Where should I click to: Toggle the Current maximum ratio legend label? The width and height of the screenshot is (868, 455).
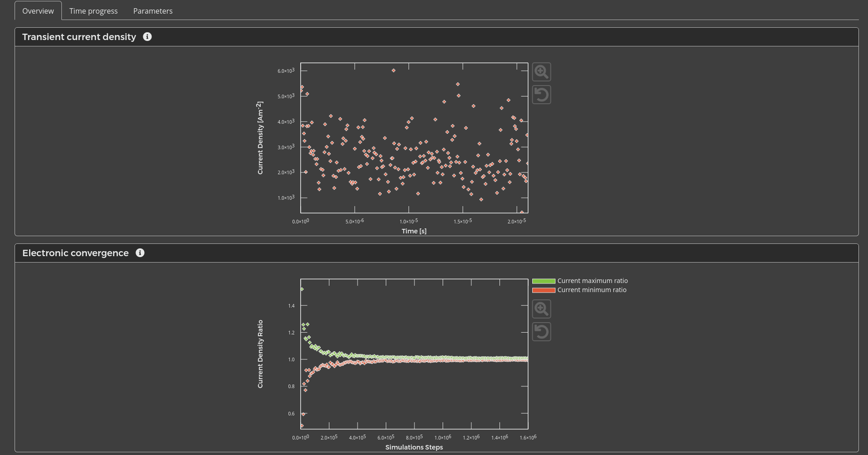[x=592, y=281]
